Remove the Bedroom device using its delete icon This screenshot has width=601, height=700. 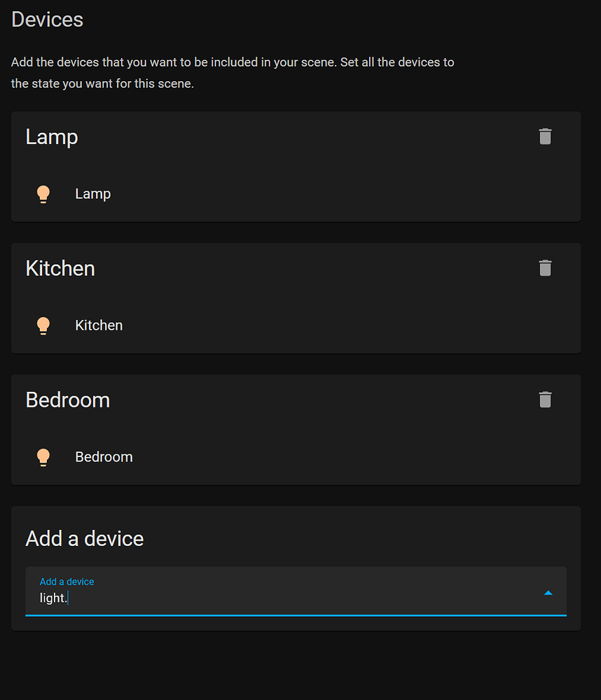point(545,400)
